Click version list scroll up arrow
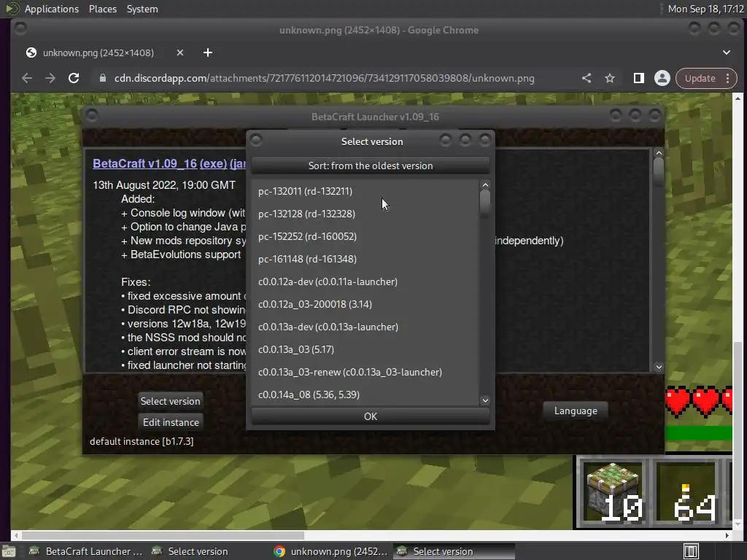Screen dimensions: 747x560 485,185
